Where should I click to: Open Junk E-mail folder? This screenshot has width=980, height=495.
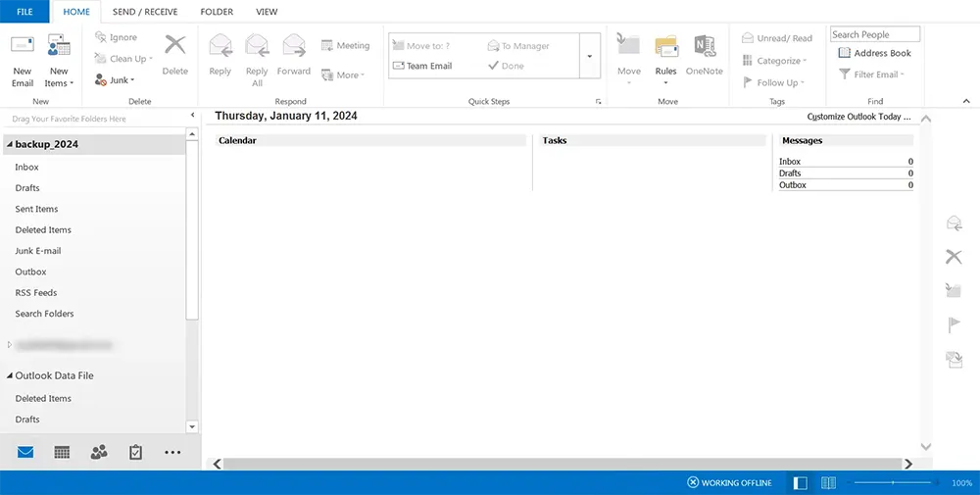[38, 251]
